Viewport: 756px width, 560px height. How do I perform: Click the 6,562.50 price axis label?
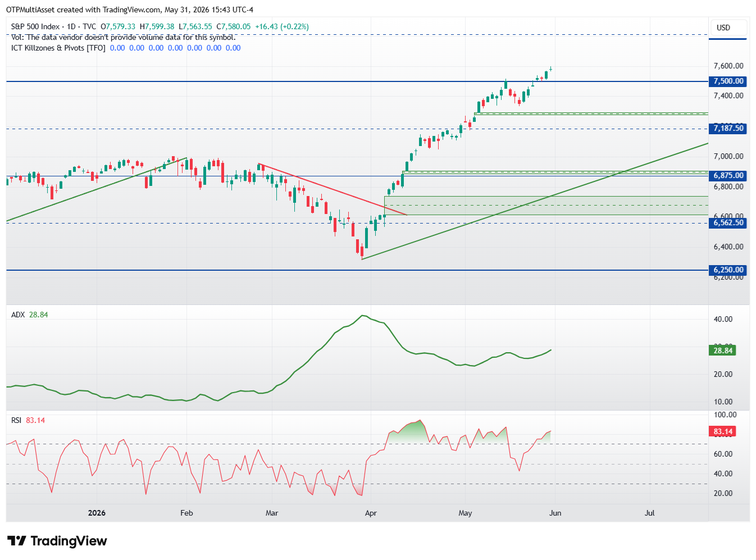point(728,222)
